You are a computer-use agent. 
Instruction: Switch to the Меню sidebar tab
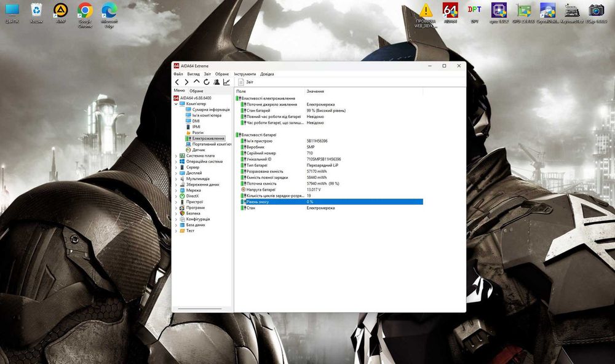(x=179, y=90)
